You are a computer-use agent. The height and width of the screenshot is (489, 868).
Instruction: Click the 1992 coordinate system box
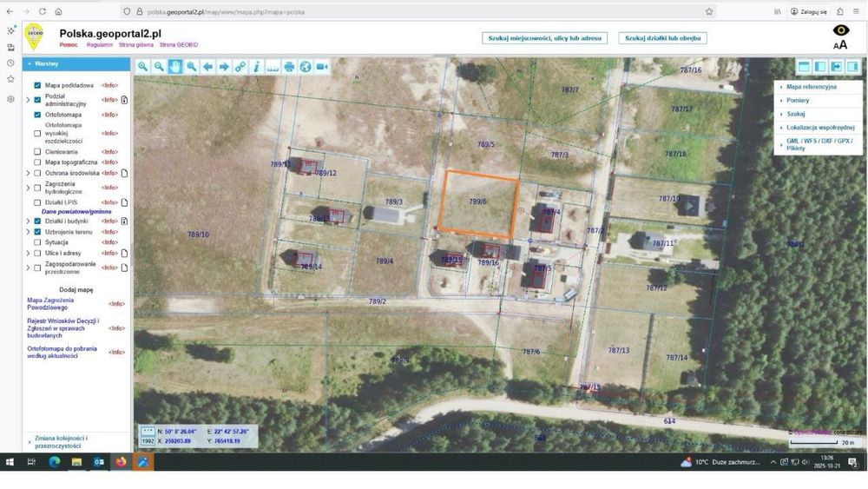click(x=148, y=441)
